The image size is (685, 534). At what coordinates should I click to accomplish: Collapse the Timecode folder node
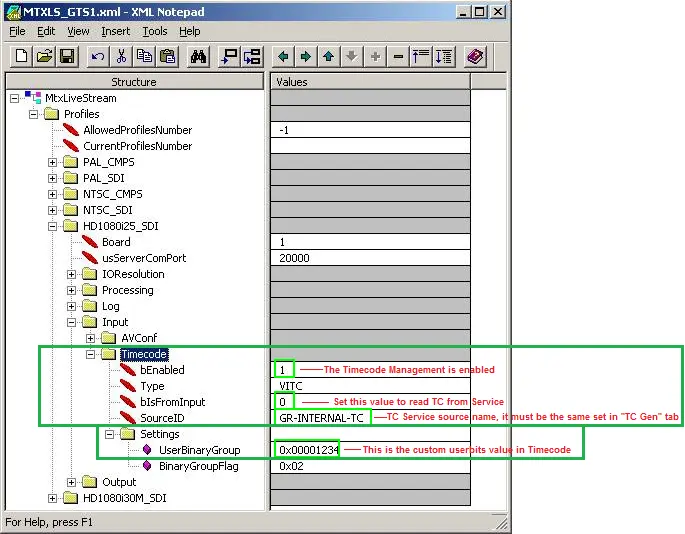tap(90, 354)
